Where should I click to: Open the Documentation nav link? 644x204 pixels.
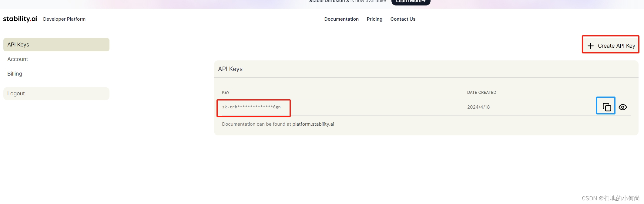(x=341, y=19)
